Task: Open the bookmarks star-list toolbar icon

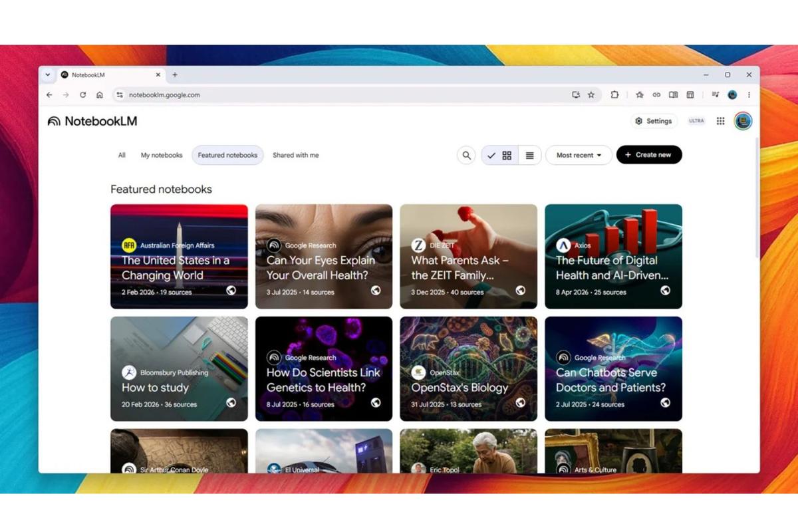Action: click(x=640, y=95)
